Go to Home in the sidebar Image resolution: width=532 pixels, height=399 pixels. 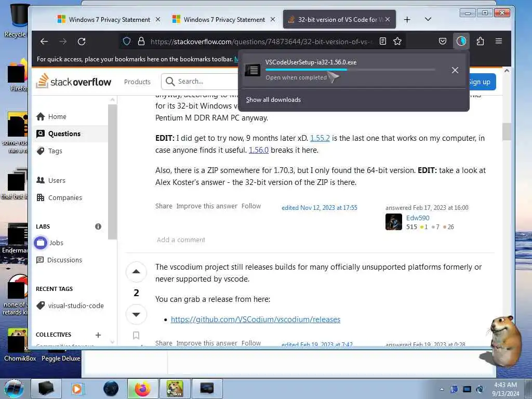57,117
